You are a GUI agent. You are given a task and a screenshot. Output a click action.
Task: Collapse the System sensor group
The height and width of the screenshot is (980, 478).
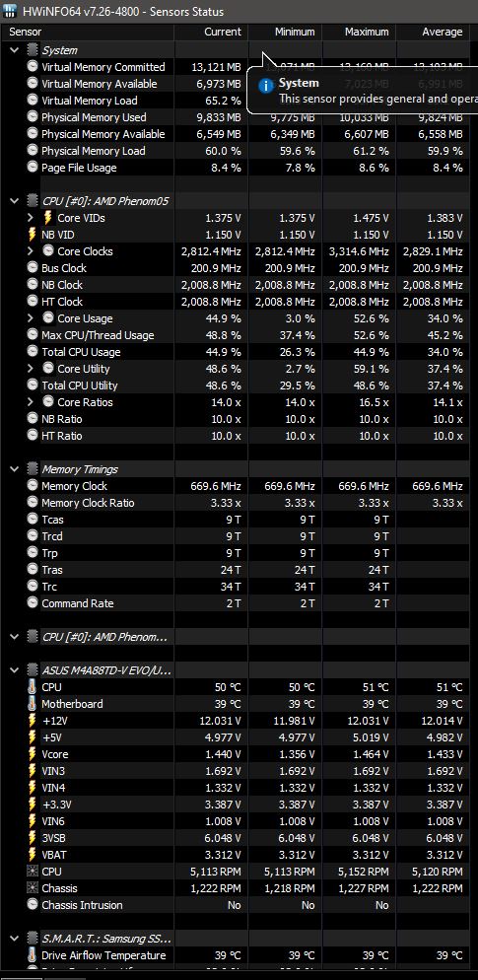(x=15, y=50)
